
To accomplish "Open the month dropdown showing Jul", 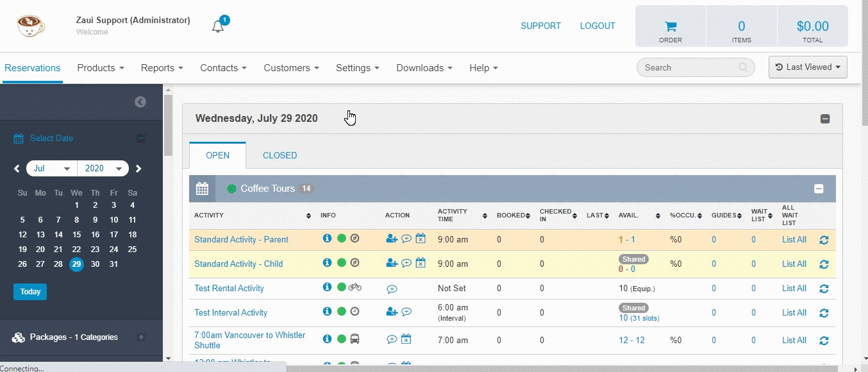I will (x=52, y=169).
